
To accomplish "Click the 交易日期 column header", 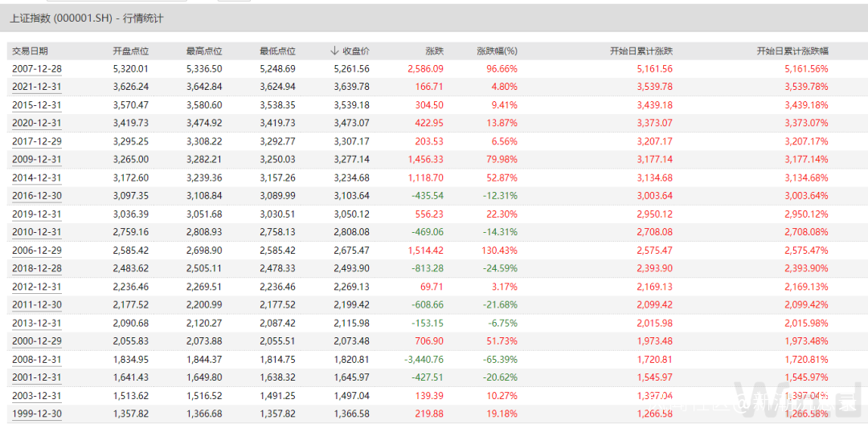I will 31,51.
